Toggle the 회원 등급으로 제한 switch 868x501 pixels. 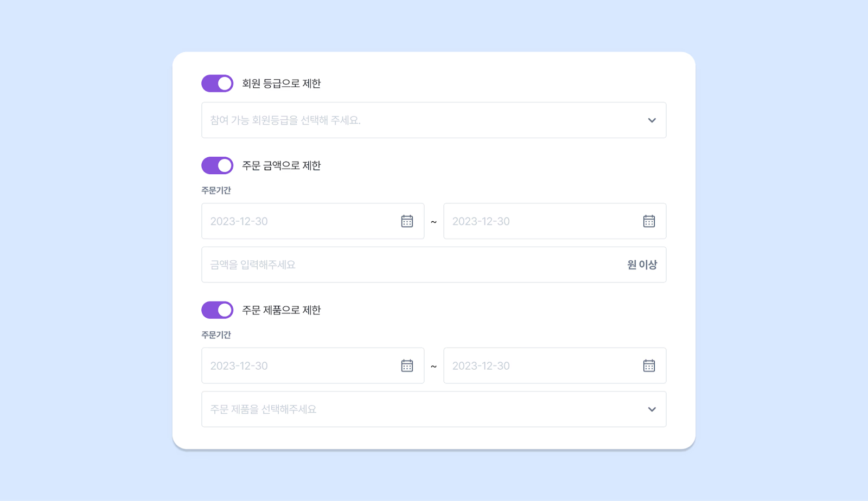coord(218,83)
